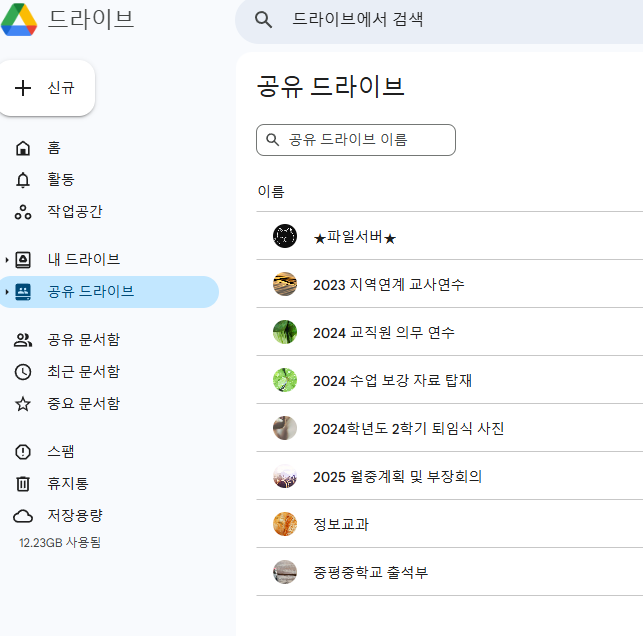Focus the 공유 드라이브 이름 filter field
This screenshot has width=643, height=636.
[356, 140]
